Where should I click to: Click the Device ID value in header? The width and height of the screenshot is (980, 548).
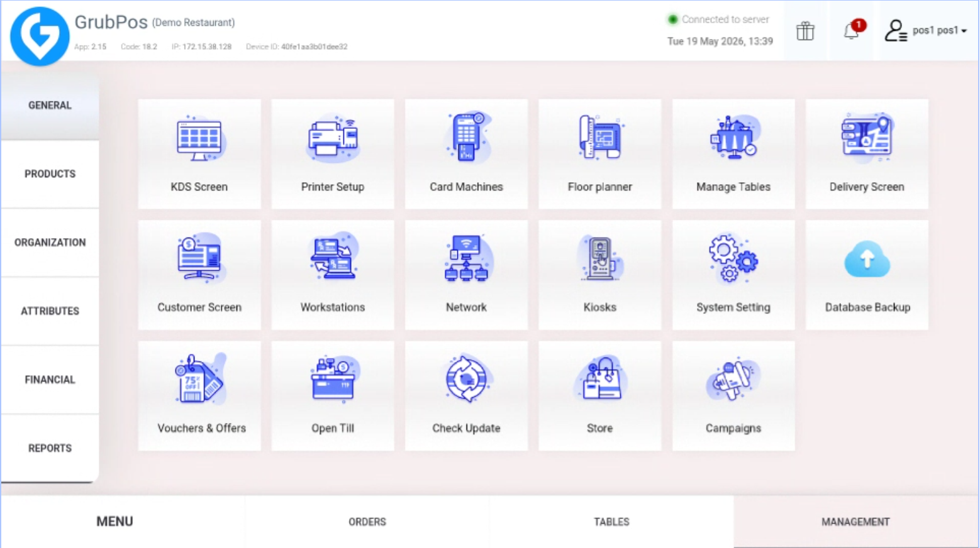(314, 47)
